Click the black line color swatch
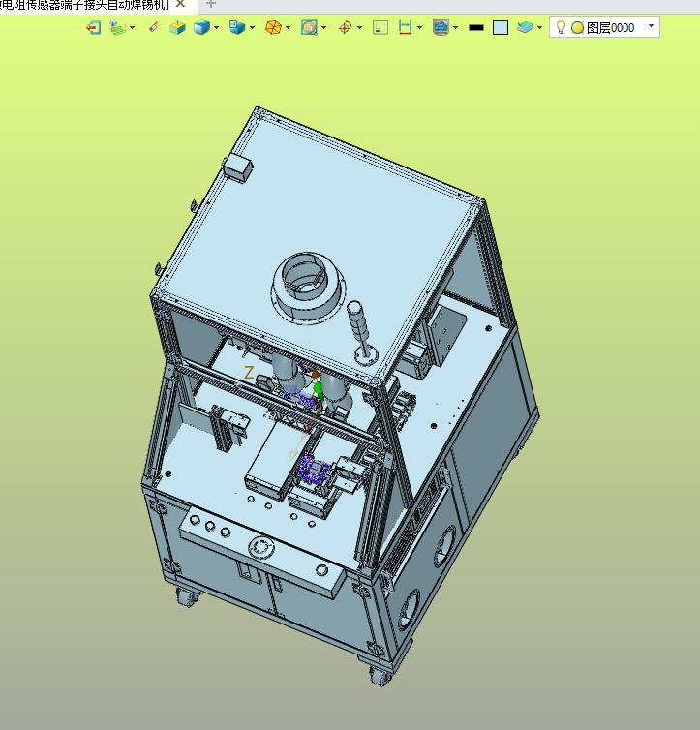The image size is (700, 730). coord(476,28)
